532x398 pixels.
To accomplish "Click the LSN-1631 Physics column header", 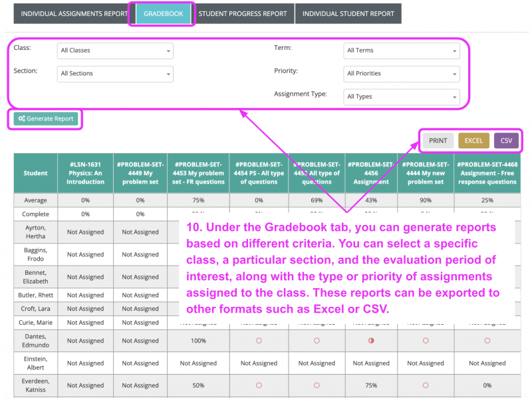I will click(86, 173).
